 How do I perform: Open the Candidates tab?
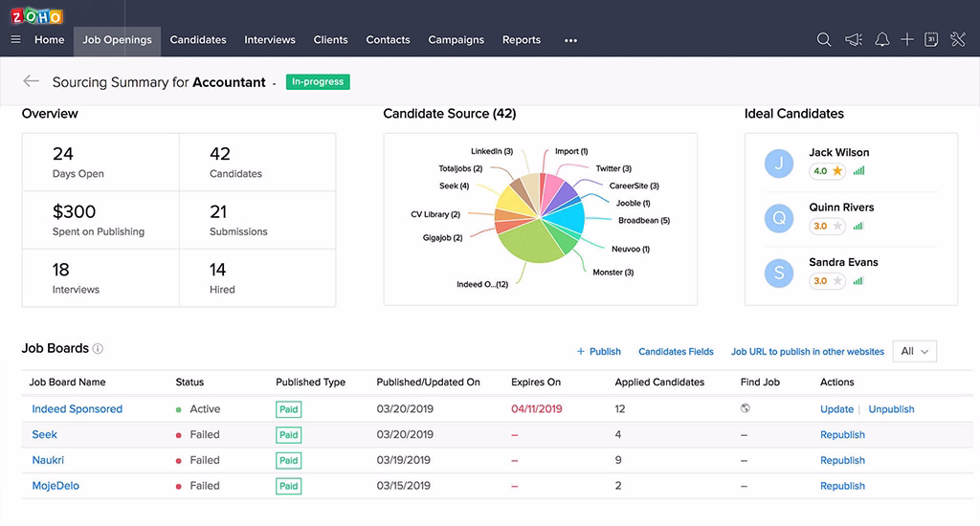click(x=198, y=40)
